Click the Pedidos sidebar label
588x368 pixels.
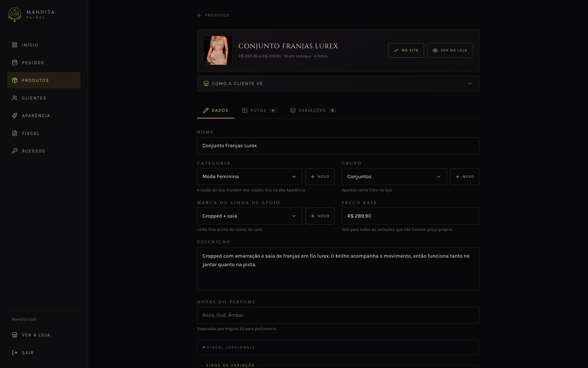tap(33, 63)
